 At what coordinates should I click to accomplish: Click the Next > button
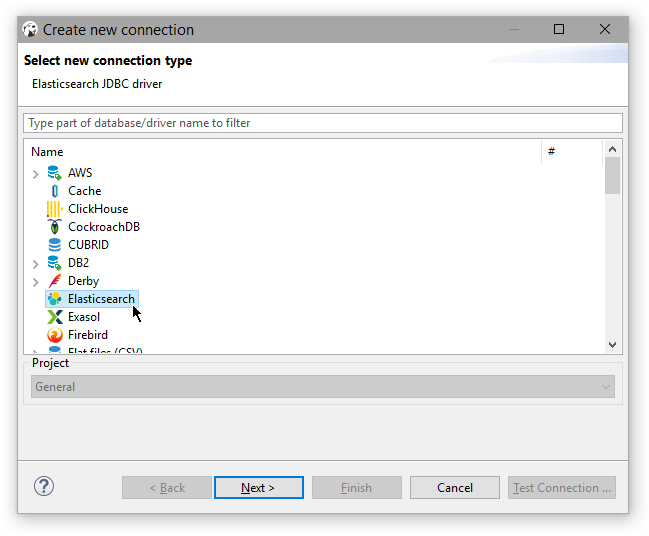click(258, 488)
